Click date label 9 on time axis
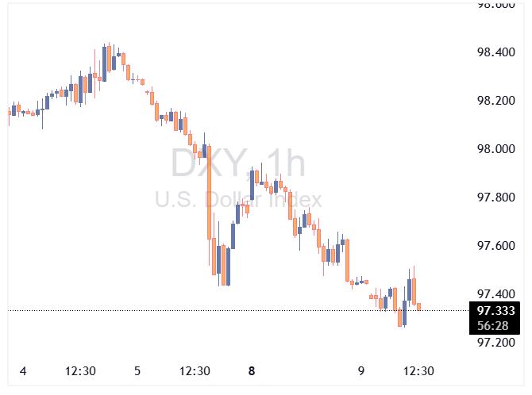Image resolution: width=532 pixels, height=395 pixels. (361, 371)
